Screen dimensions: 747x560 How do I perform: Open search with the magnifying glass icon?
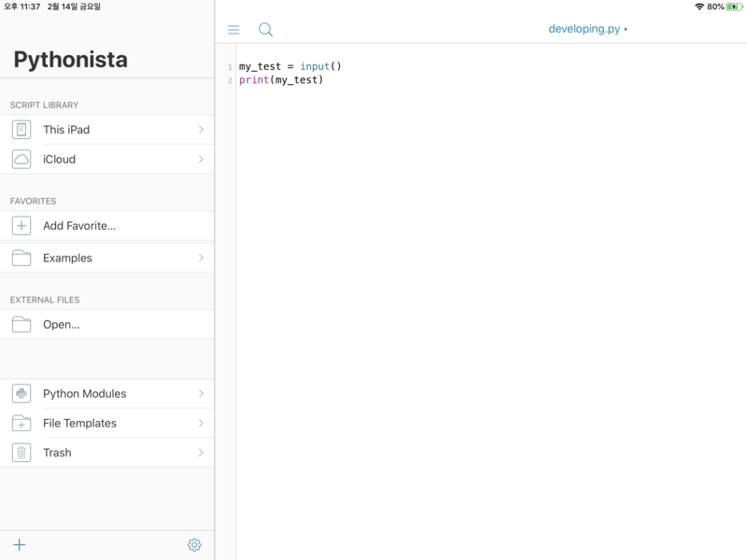(265, 30)
